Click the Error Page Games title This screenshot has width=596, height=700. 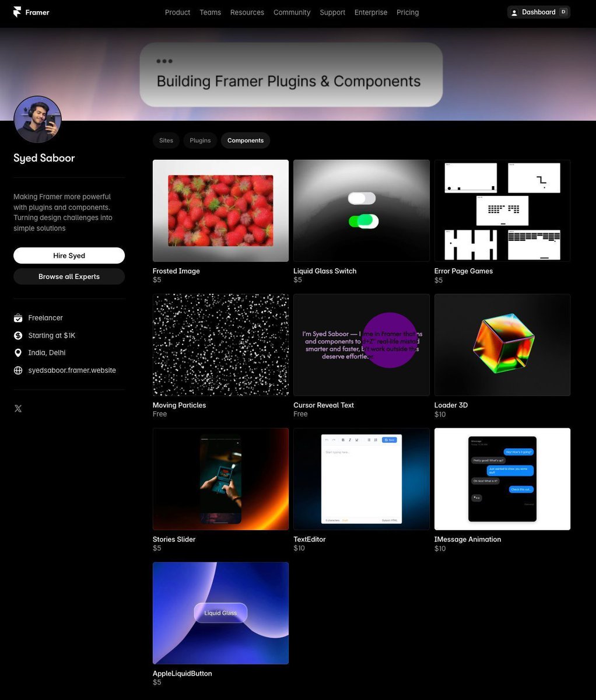(464, 271)
